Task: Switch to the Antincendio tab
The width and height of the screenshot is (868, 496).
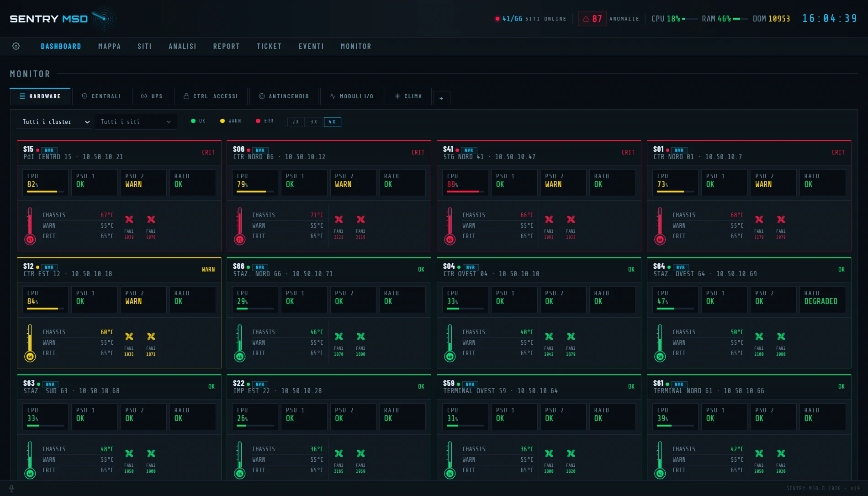Action: [x=284, y=96]
